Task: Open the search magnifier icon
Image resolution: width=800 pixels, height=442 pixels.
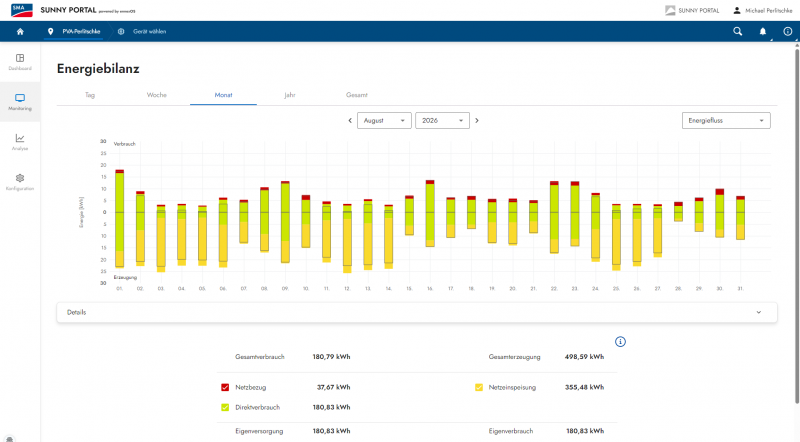Action: pyautogui.click(x=737, y=32)
